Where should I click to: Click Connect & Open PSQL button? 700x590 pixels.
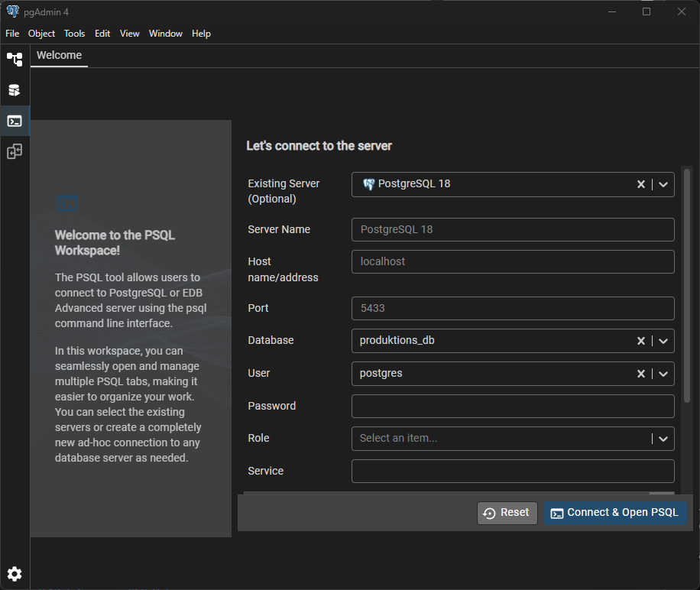[x=614, y=513]
